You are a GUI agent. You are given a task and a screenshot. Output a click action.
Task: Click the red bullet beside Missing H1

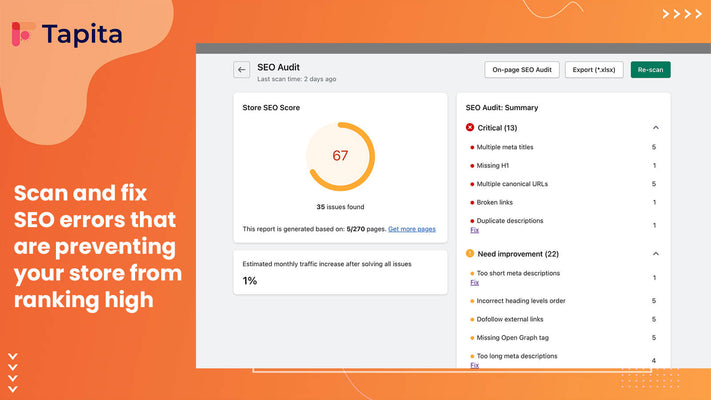coord(472,166)
